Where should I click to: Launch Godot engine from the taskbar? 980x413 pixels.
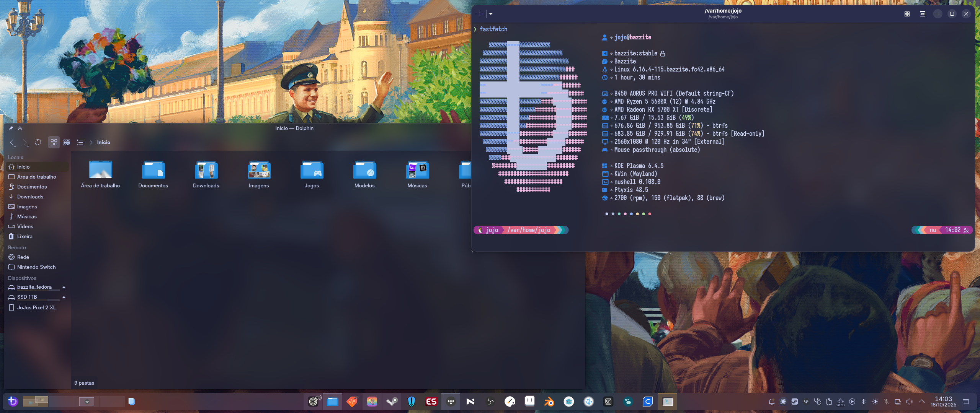point(569,402)
